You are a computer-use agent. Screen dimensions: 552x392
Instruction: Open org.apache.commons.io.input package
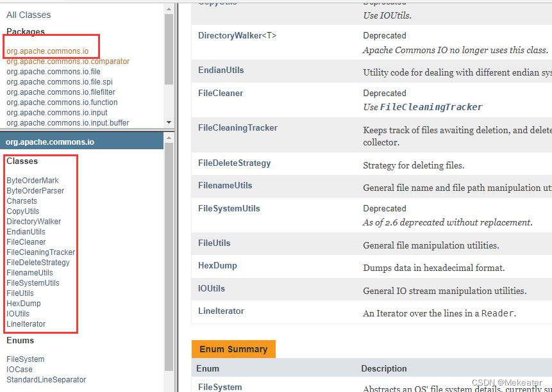point(57,113)
